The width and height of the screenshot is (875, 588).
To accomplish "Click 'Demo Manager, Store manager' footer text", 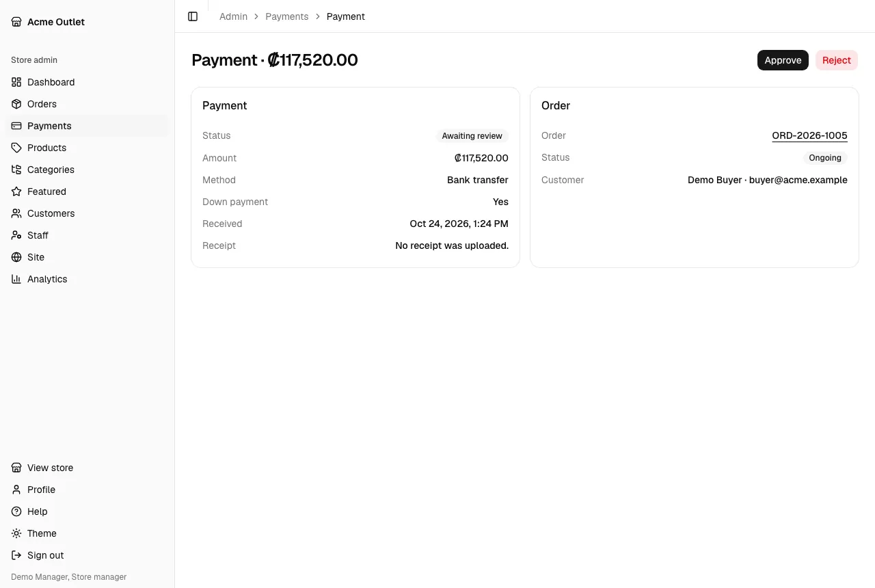I will (x=69, y=577).
